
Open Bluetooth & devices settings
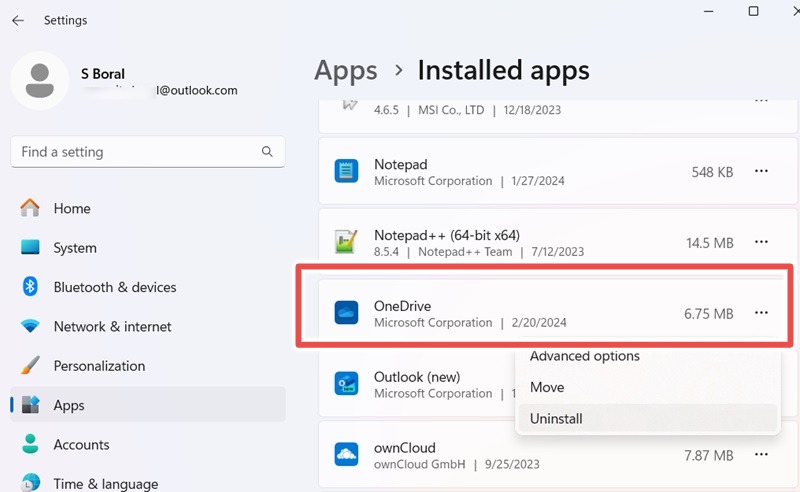148,287
